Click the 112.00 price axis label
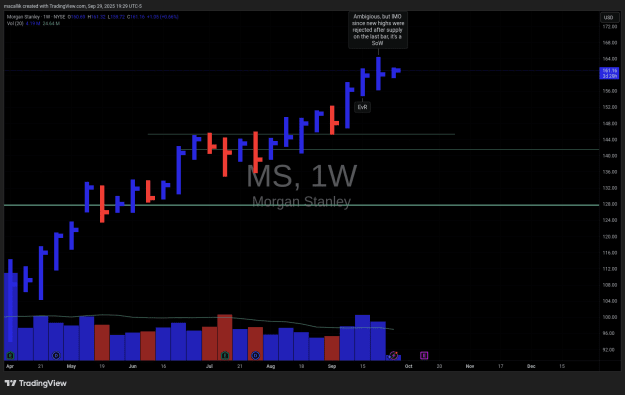The image size is (625, 395). pos(610,269)
